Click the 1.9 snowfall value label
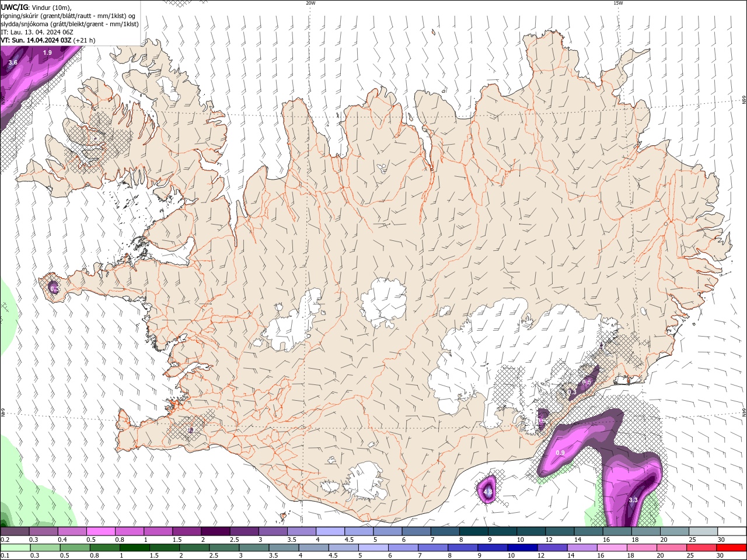The width and height of the screenshot is (747, 560). (47, 52)
